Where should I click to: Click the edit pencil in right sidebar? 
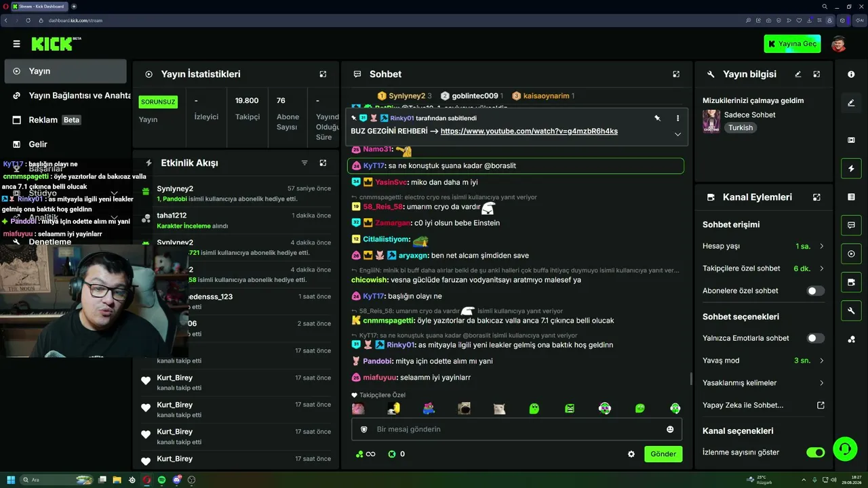pyautogui.click(x=851, y=103)
